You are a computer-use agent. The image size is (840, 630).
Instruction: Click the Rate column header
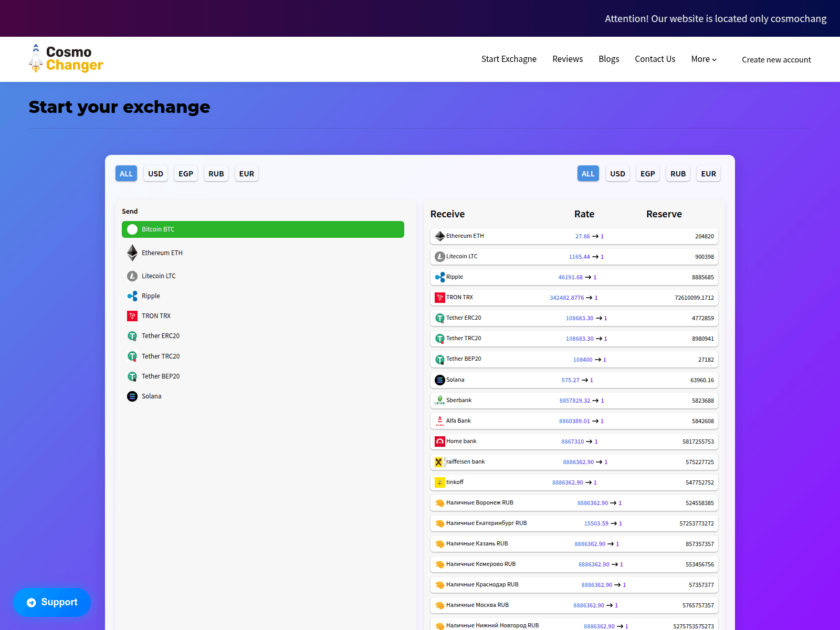click(x=584, y=214)
